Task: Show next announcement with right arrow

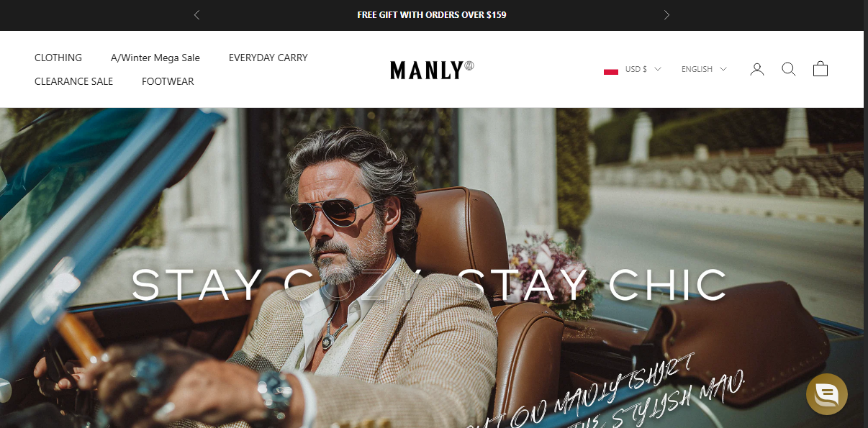Action: (x=666, y=14)
